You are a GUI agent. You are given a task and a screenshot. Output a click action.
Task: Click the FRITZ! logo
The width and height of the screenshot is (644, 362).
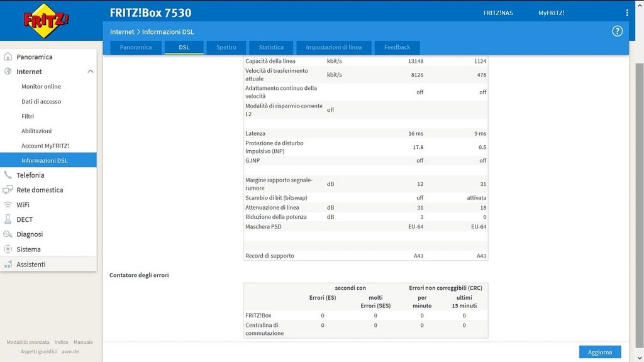(46, 20)
